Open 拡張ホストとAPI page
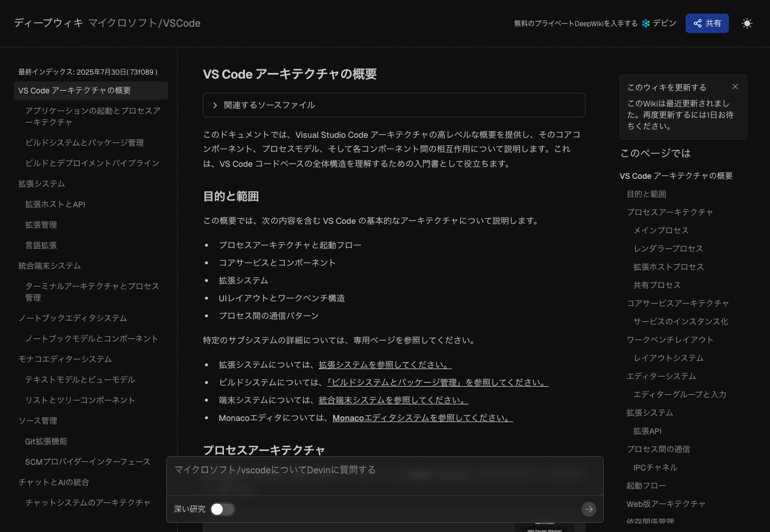Viewport: 770px width, 532px height. (55, 204)
